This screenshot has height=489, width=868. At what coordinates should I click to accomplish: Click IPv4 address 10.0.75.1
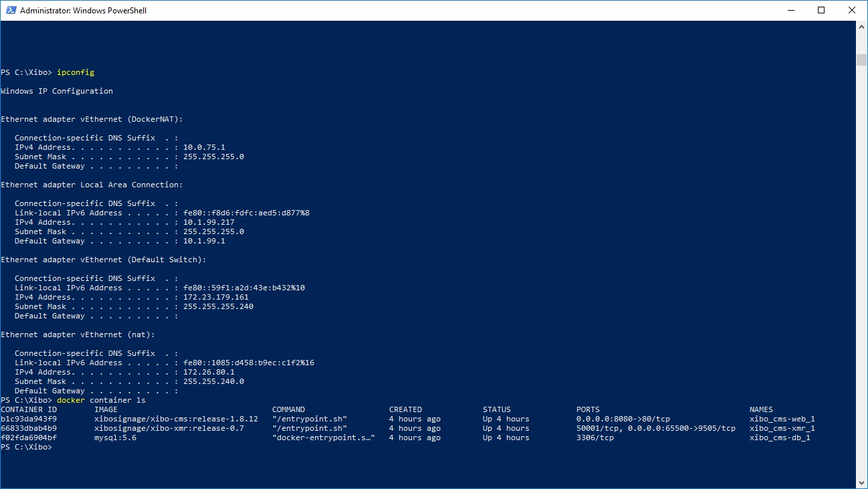click(205, 147)
